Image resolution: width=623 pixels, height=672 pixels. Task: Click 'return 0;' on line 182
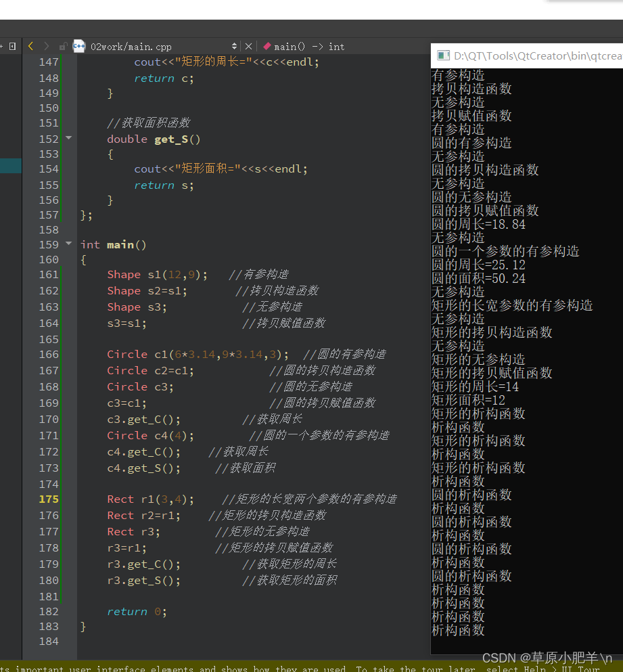tap(137, 612)
